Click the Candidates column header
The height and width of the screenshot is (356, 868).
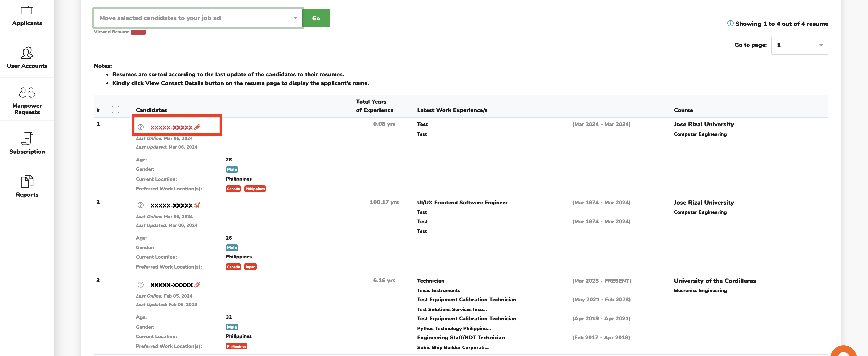(x=151, y=110)
